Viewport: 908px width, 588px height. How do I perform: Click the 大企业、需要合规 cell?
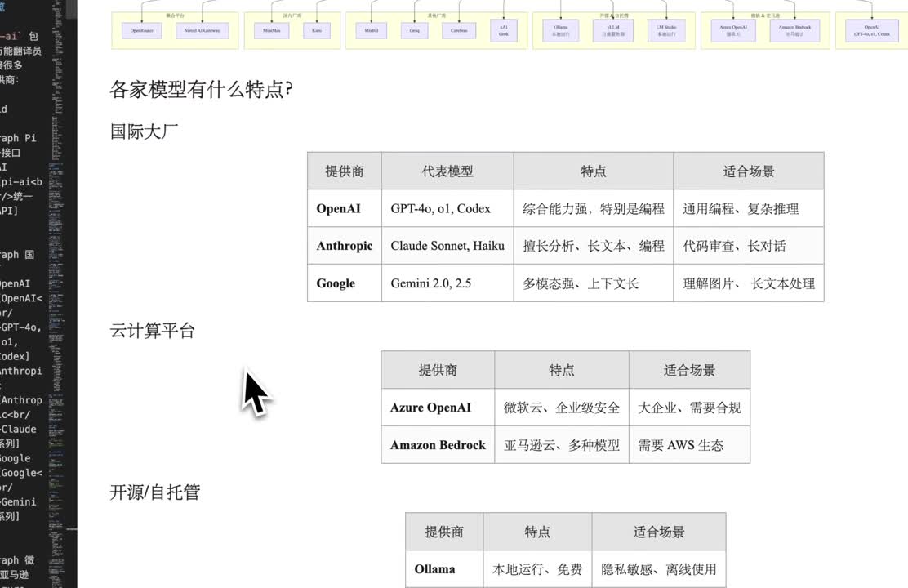point(689,408)
